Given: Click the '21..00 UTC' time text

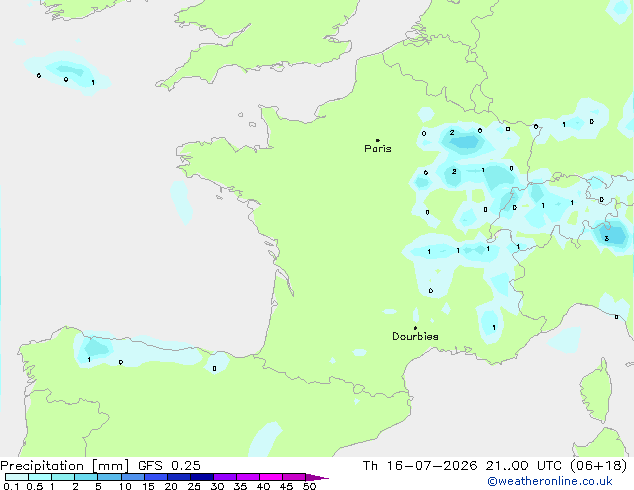Looking at the screenshot, I should tap(524, 466).
